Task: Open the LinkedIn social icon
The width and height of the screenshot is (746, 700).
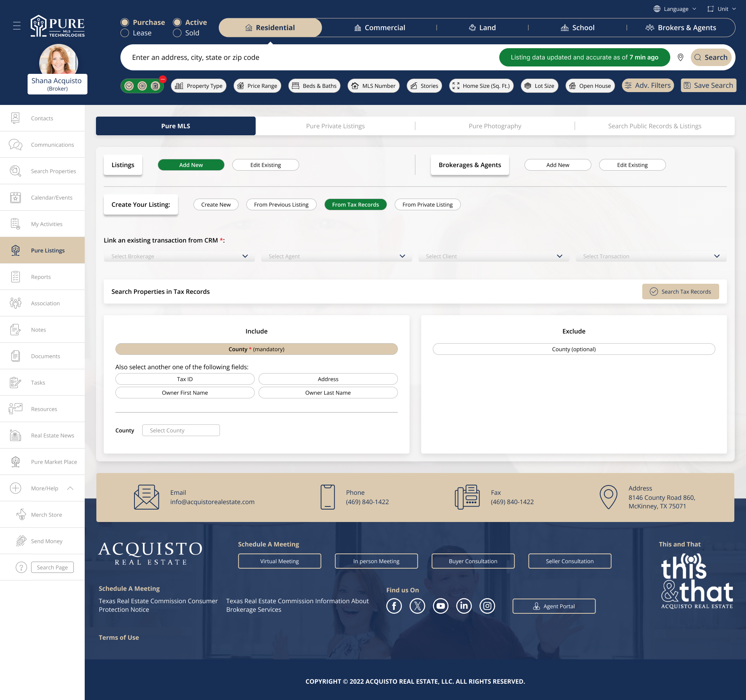Action: coord(464,606)
